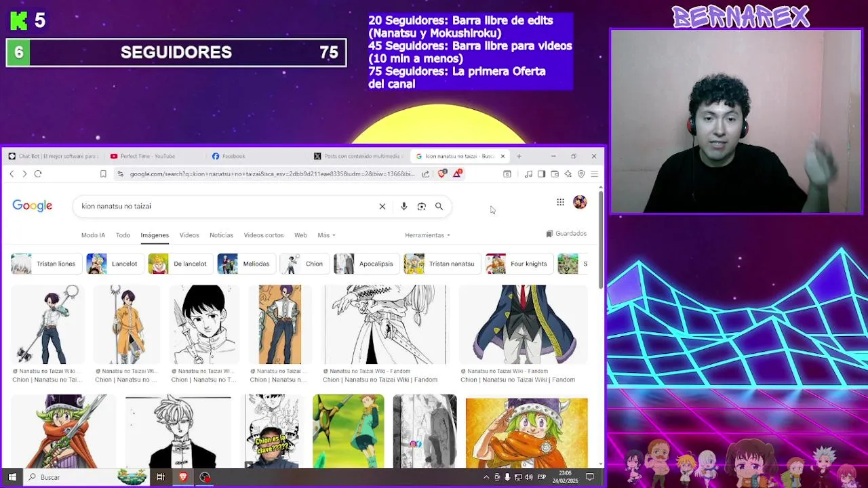This screenshot has height=488, width=868.
Task: Select the Modo IA search filter
Action: pos(93,235)
